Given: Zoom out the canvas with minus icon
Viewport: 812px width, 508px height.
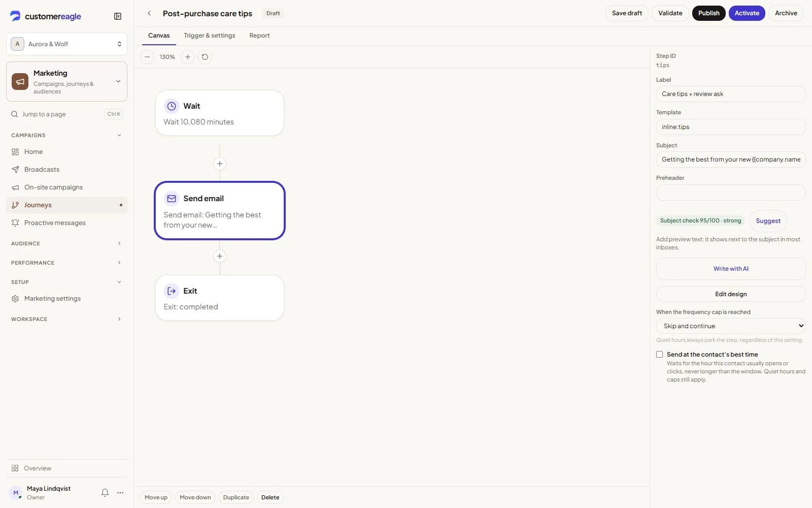Looking at the screenshot, I should [147, 57].
